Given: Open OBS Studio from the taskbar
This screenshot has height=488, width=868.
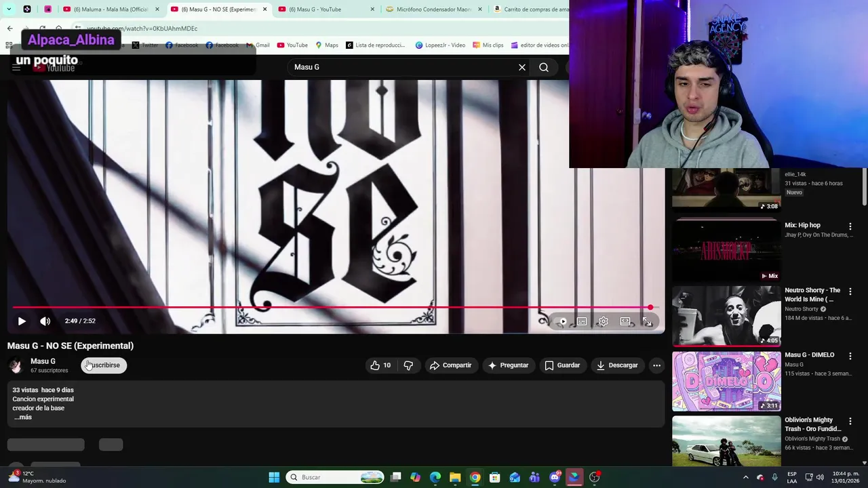Looking at the screenshot, I should point(595,477).
